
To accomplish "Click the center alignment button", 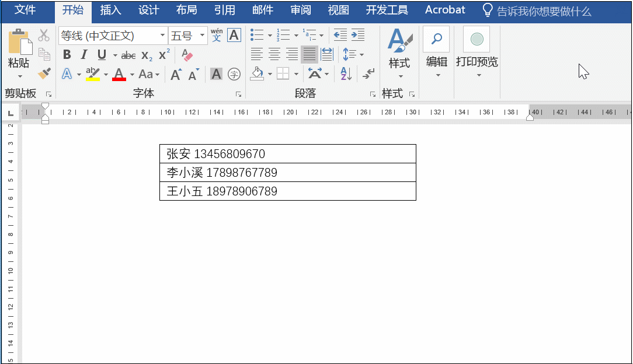I will (274, 54).
